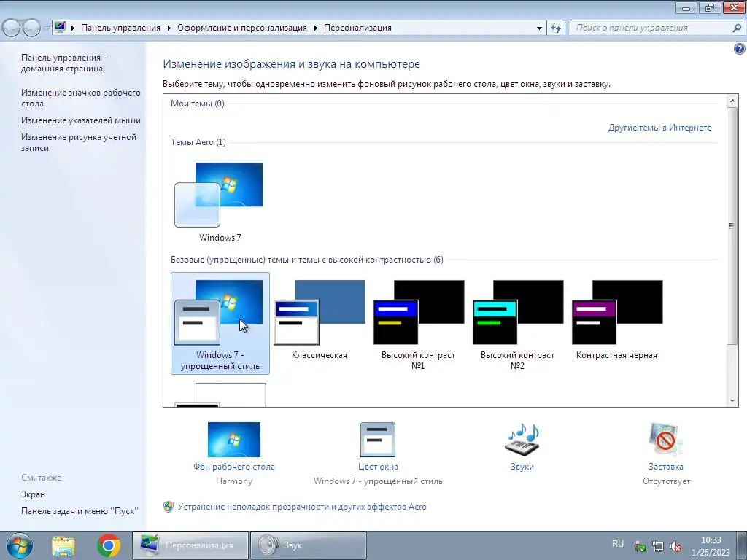Click the Фон рабочего стола link
The width and height of the screenshot is (747, 560).
pos(234,467)
